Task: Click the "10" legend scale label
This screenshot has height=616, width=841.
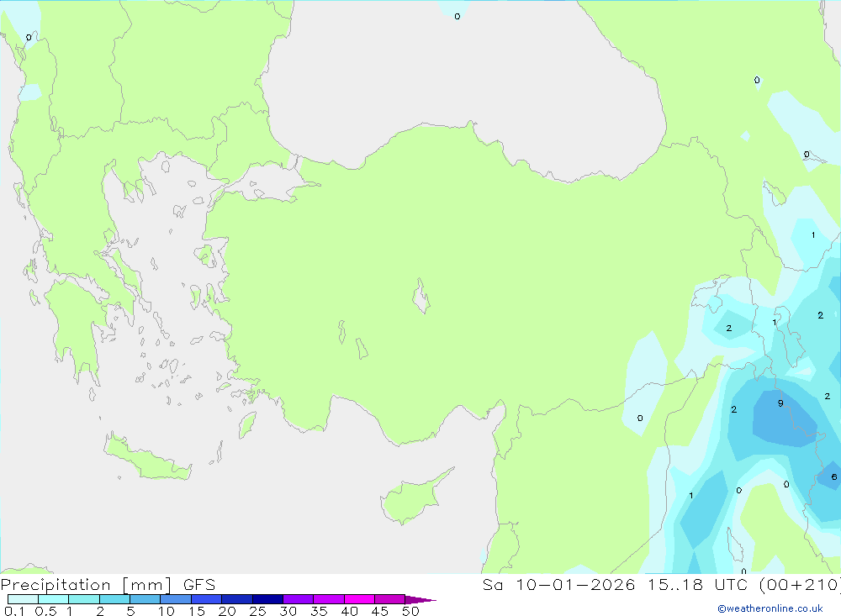Action: tap(166, 611)
